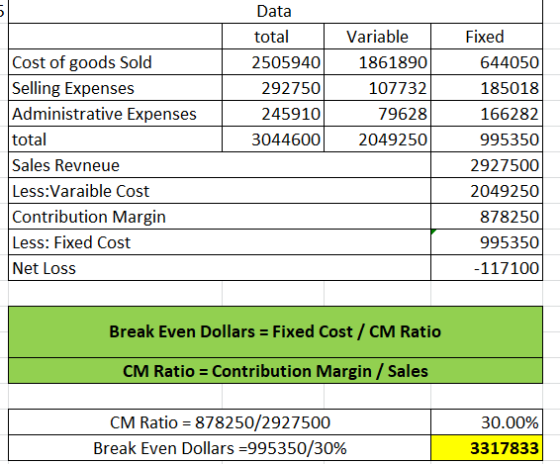Click the 'Contribution Margin' label cell

(219, 216)
